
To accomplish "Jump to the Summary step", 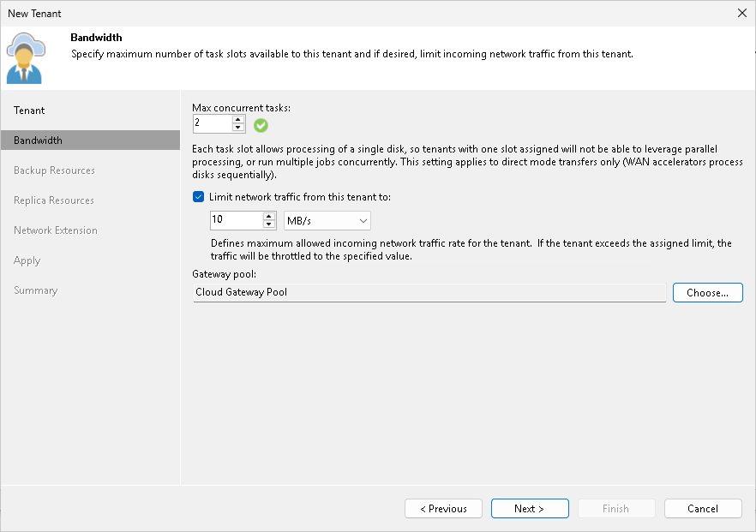I will click(x=35, y=290).
